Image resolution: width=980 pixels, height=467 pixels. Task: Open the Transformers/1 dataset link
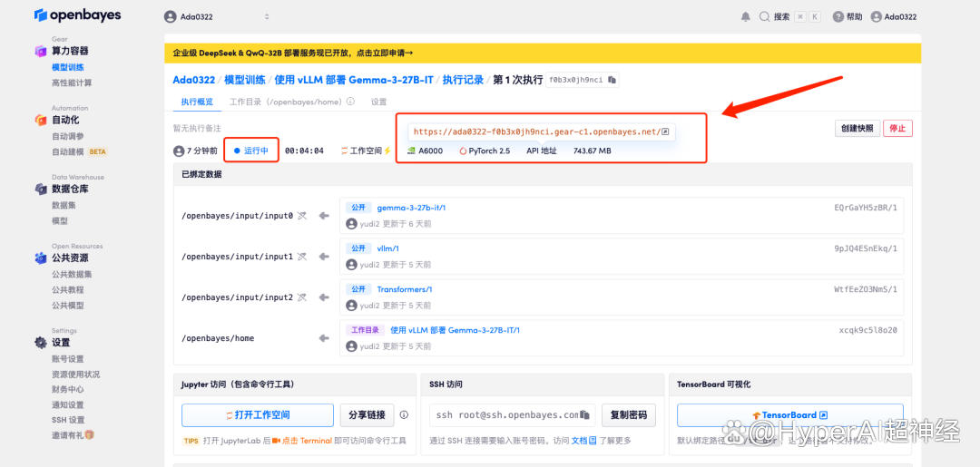(x=405, y=289)
